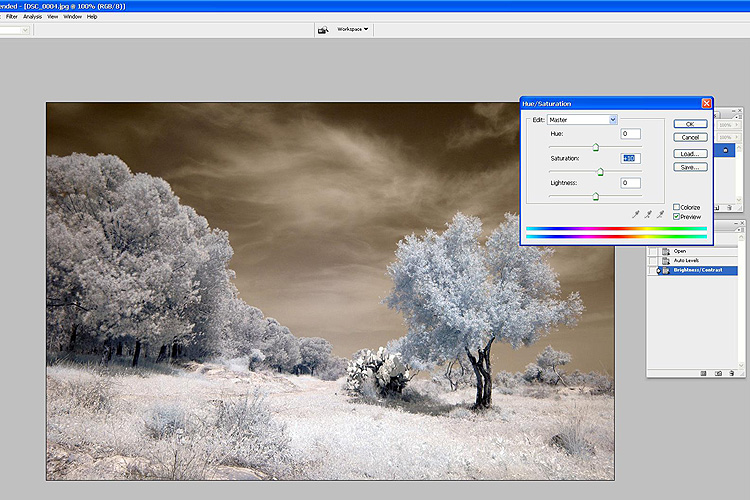
Task: Expand the Workspace dropdown
Action: [351, 29]
